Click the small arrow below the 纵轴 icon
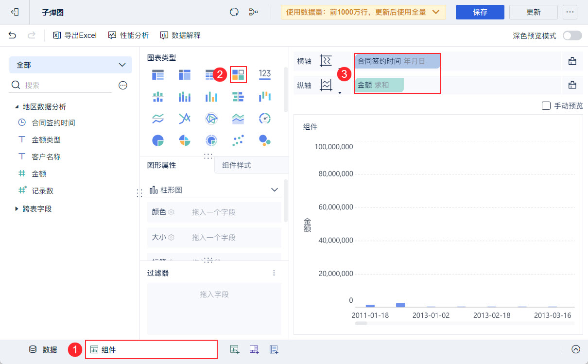This screenshot has width=588, height=364. [340, 92]
